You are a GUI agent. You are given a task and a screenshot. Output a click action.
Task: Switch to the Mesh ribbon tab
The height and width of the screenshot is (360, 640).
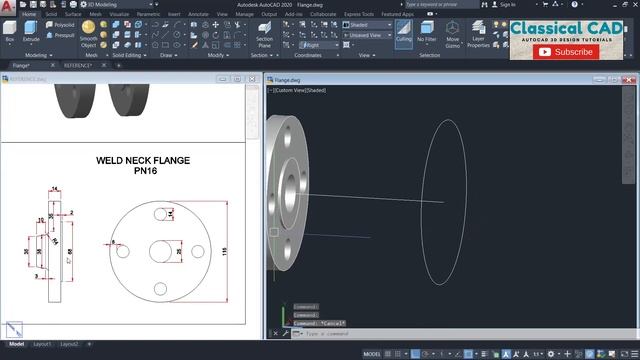[x=96, y=14]
